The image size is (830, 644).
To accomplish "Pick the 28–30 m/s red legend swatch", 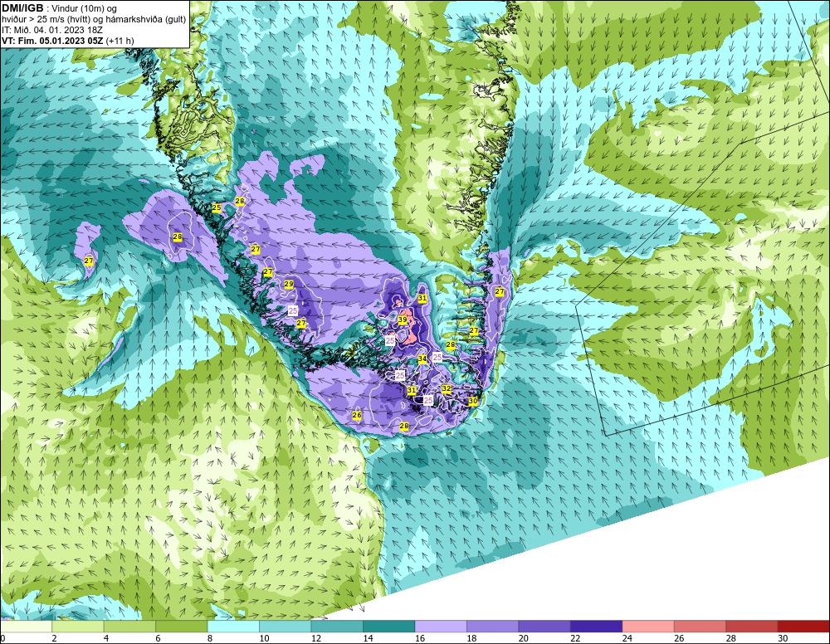I will (752, 627).
